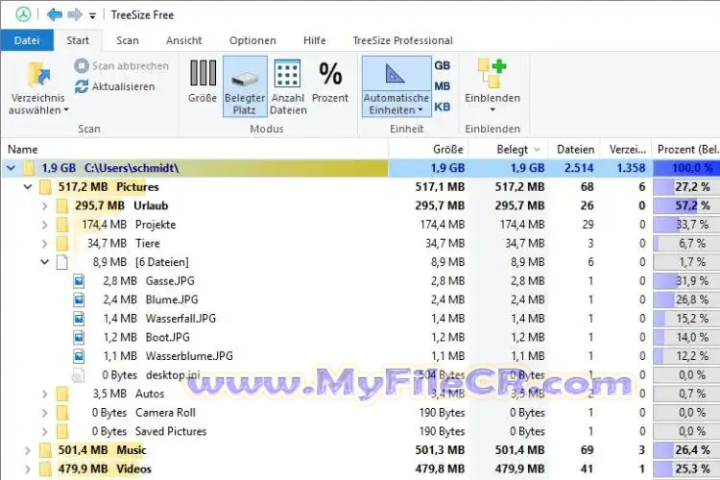
Task: Collapse the Pictures folder node
Action: (x=28, y=187)
